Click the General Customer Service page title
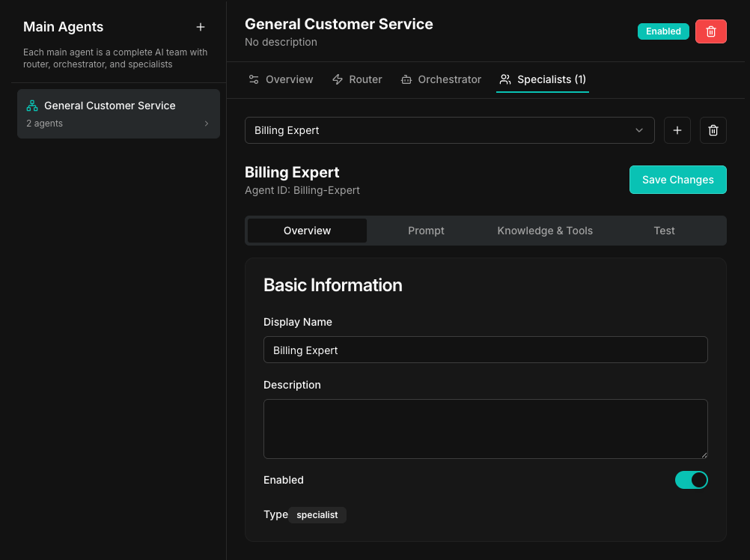This screenshot has width=750, height=560. click(x=338, y=24)
